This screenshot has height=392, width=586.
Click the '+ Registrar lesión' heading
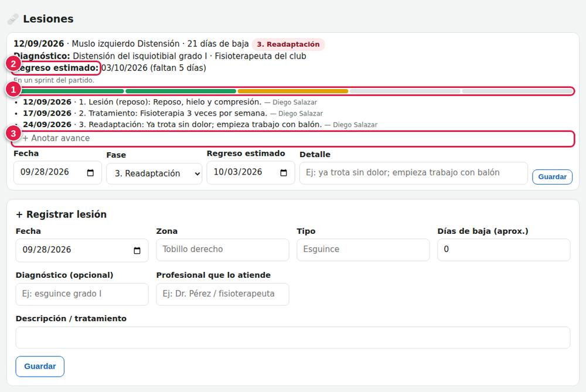point(62,214)
